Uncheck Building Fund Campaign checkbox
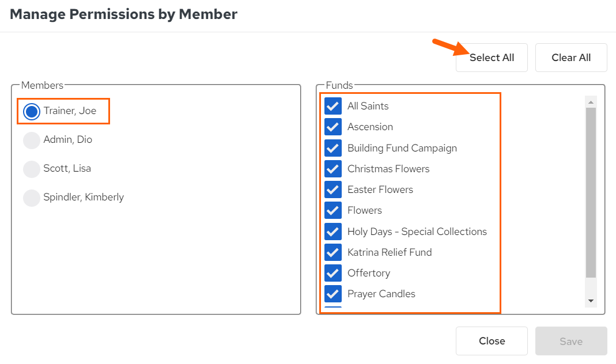Viewport: 616px width, 364px height. click(332, 148)
